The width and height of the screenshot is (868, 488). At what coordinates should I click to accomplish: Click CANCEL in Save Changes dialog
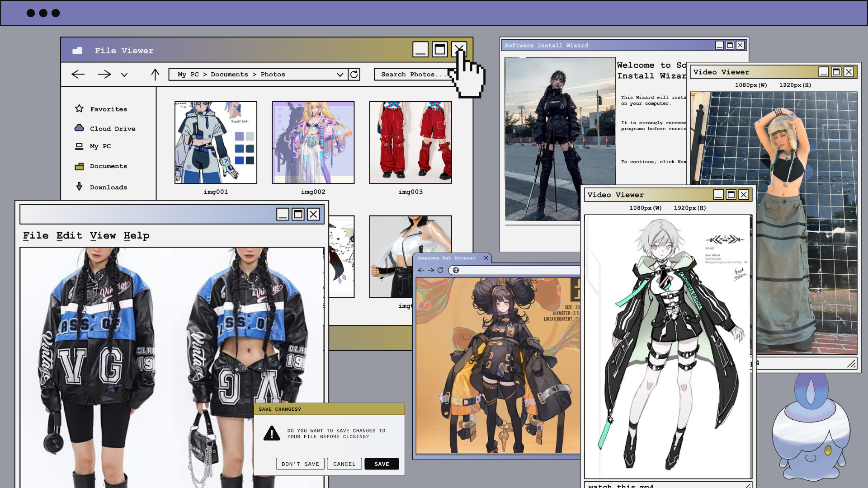(344, 464)
